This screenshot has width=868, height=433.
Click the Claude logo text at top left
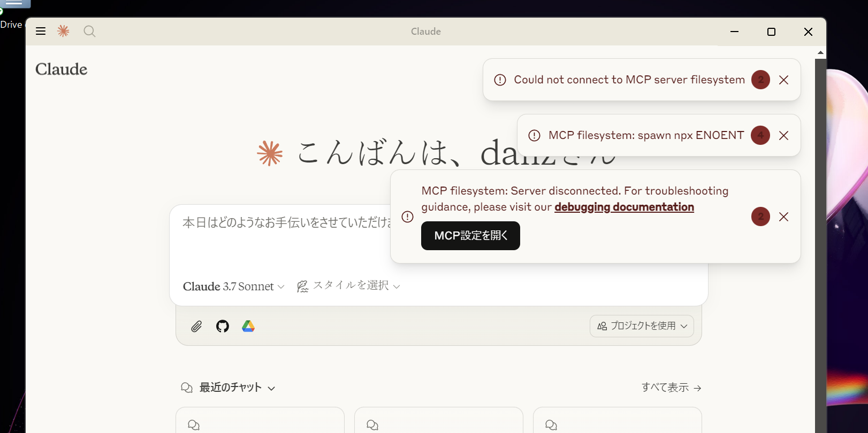(x=62, y=69)
